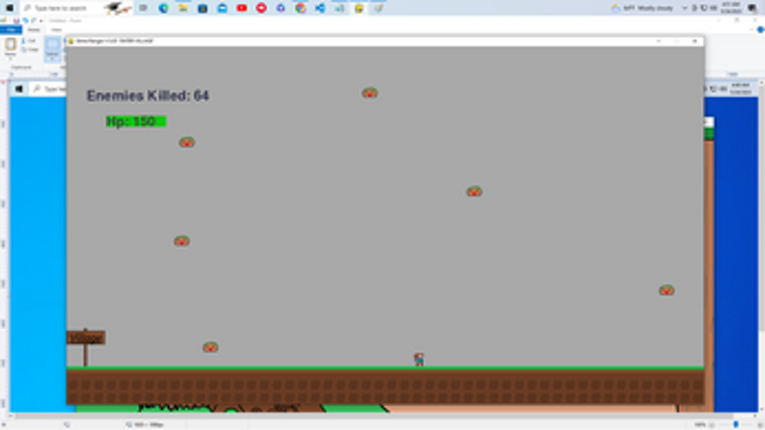765x430 pixels.
Task: Click the enemy nearest the right edge
Action: [667, 290]
